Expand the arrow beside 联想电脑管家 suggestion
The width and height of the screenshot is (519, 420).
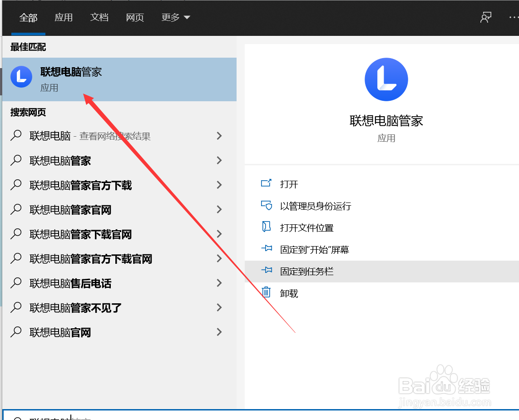click(x=219, y=161)
